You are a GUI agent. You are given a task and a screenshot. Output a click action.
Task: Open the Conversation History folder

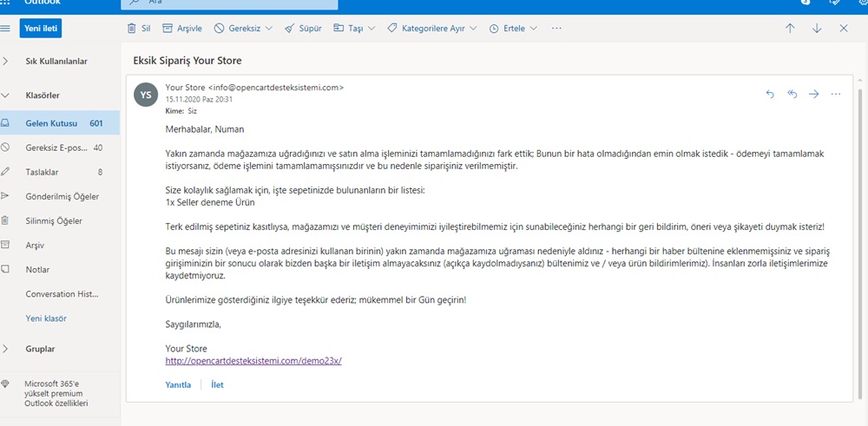pyautogui.click(x=60, y=294)
